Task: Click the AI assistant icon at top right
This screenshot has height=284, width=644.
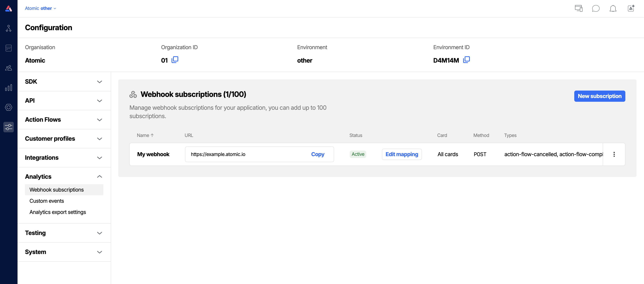Action: coord(631,8)
